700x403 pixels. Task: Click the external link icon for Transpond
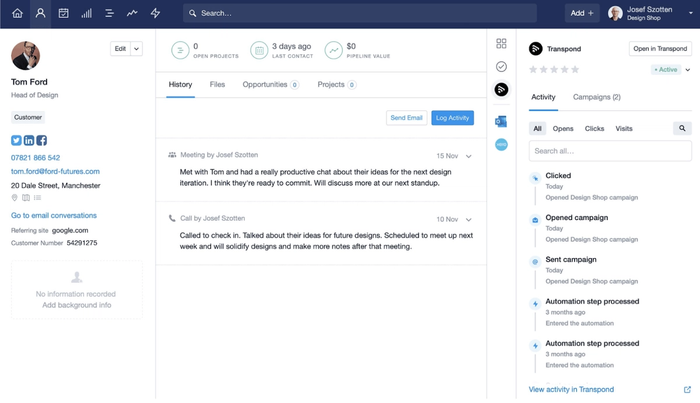click(x=687, y=390)
